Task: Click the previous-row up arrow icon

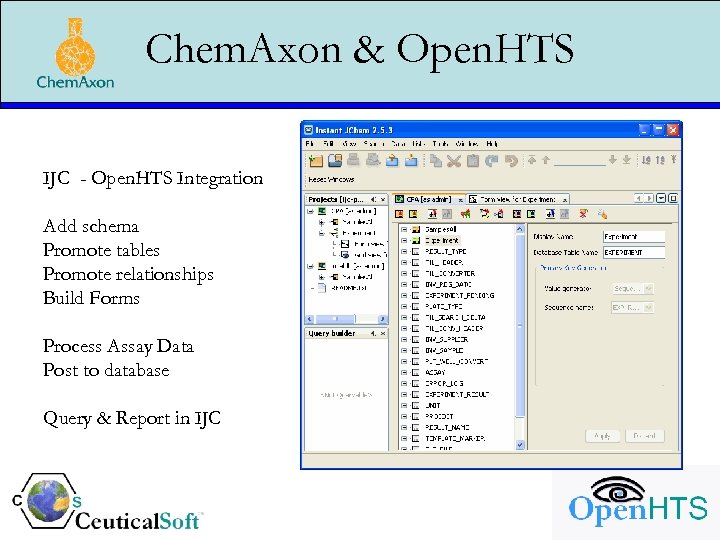Action: click(546, 160)
